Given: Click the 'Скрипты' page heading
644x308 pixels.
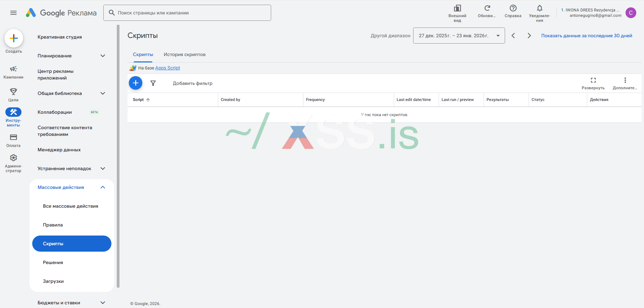Looking at the screenshot, I should tap(143, 36).
